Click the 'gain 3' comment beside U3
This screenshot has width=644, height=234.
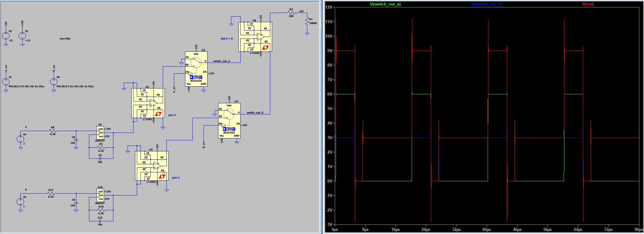click(x=172, y=115)
